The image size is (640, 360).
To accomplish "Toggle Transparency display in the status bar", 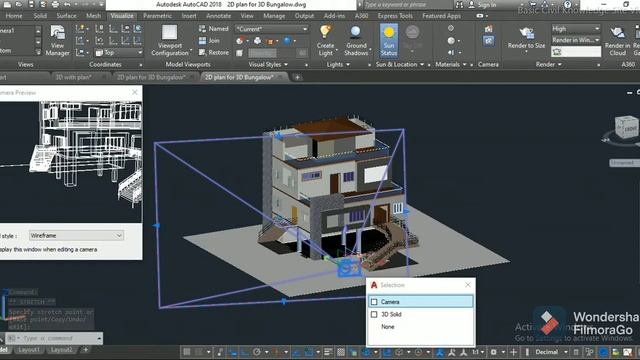I will [x=341, y=352].
